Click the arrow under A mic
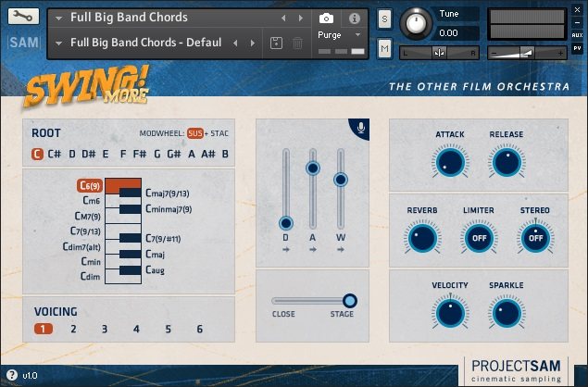The width and height of the screenshot is (588, 387). [313, 249]
